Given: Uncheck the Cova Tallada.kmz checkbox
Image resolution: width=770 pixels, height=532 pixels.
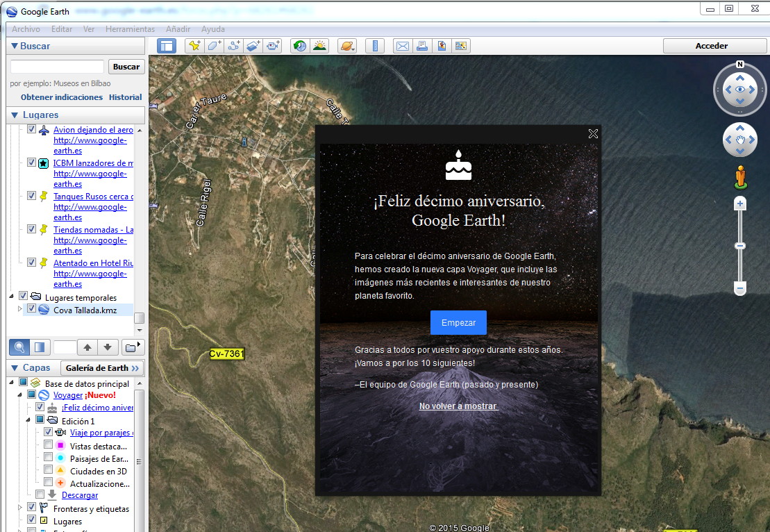Looking at the screenshot, I should (31, 309).
